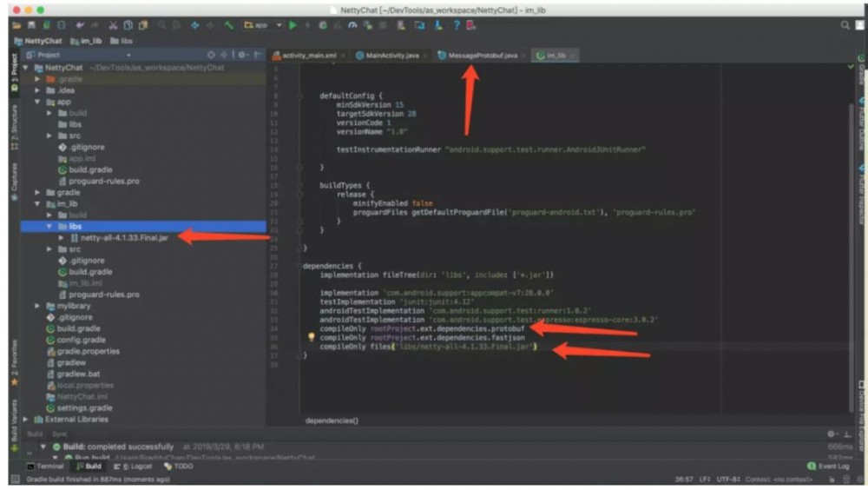Click the dependencies() breadcrumb in editor
Image resolution: width=868 pixels, height=490 pixels.
pyautogui.click(x=332, y=420)
